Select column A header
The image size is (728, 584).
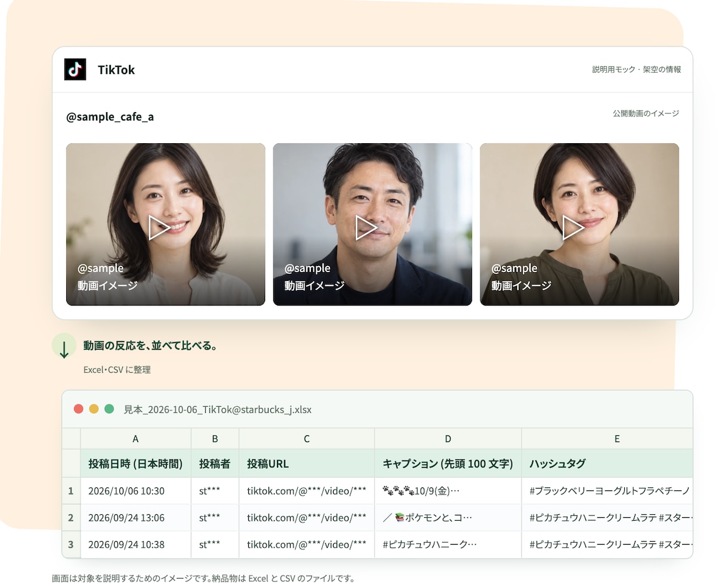point(135,438)
